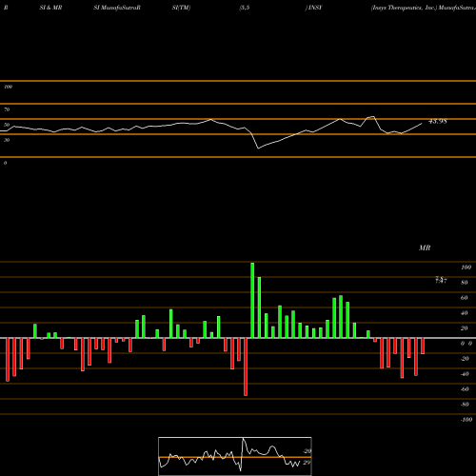The height and width of the screenshot is (476, 476).
Task: Click the MR axis label -20
Action: [465, 359]
